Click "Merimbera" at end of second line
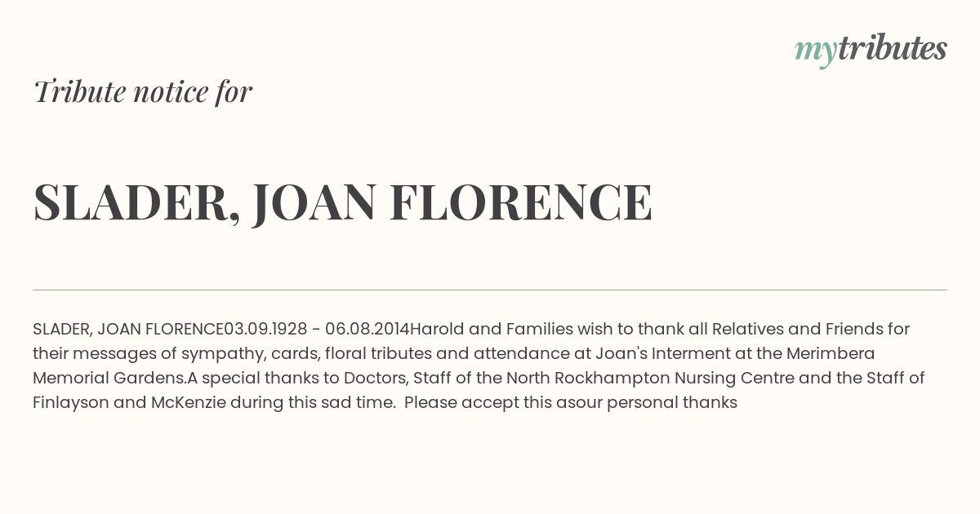 tap(831, 354)
